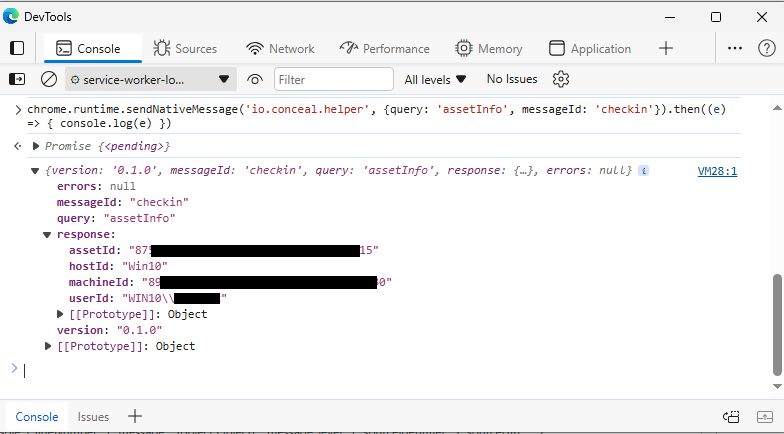784x434 pixels.
Task: Collapse the logged object starting with version: '0.1.0'
Action: [34, 170]
